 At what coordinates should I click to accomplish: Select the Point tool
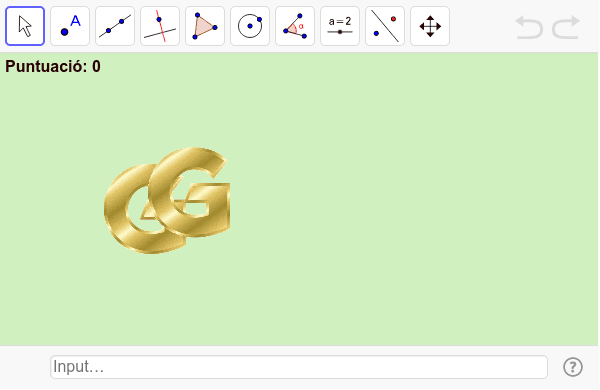(70, 26)
